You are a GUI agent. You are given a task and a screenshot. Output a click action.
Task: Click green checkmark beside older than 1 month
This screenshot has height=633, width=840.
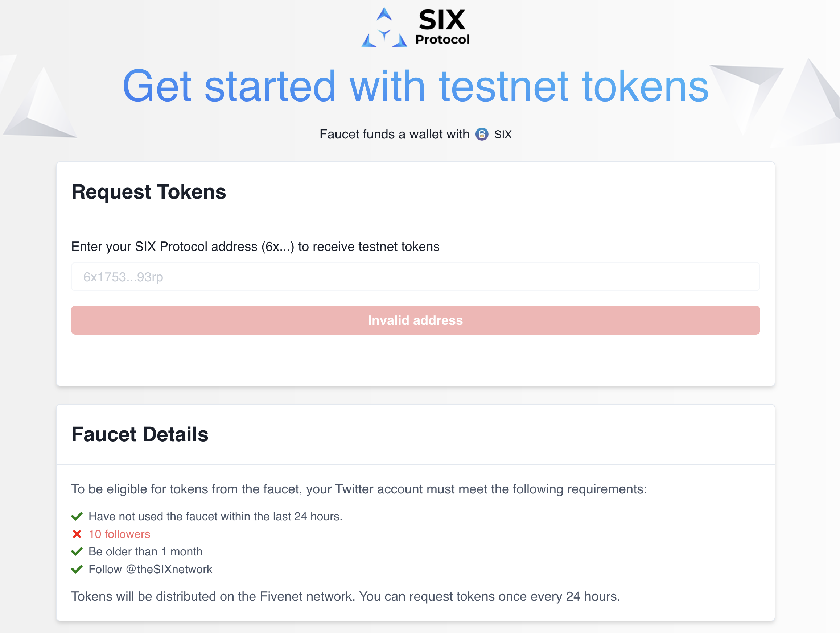[x=77, y=551]
